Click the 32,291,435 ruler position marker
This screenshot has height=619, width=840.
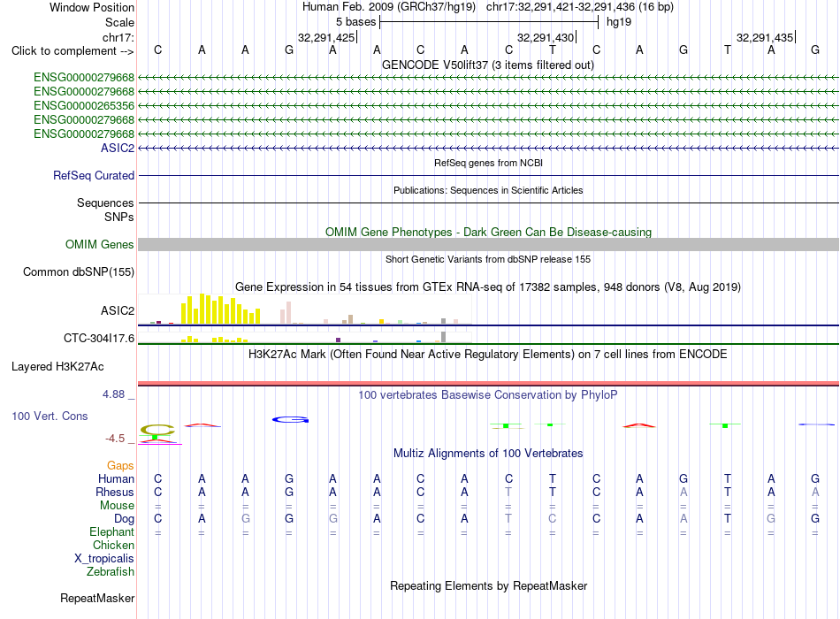coord(765,37)
